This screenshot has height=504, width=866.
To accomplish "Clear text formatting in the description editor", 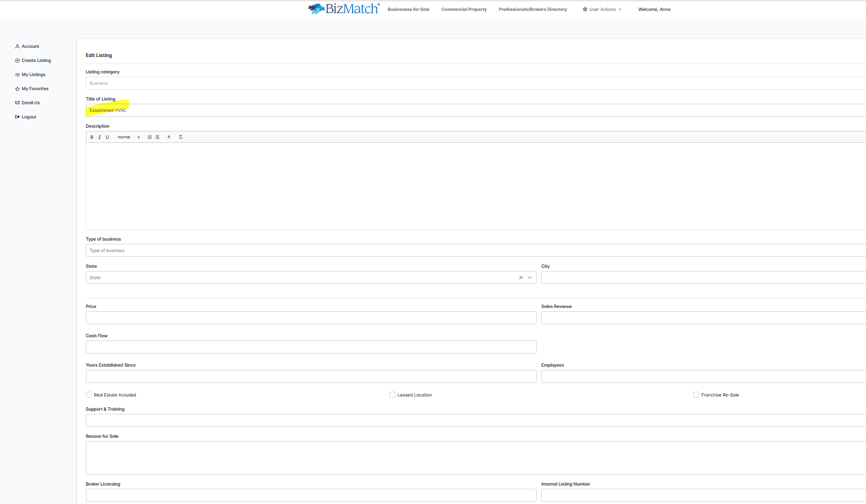I will coord(181,137).
